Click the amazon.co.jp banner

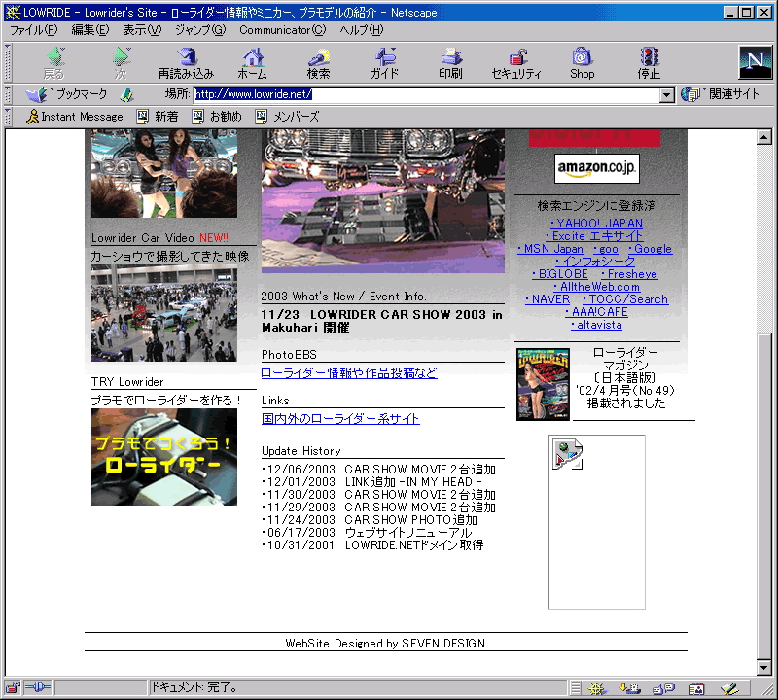click(x=596, y=168)
